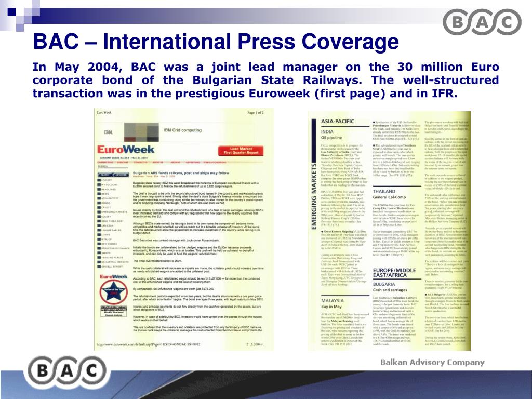This screenshot has height=399, width=532.
Task: Click the MALAYSIA heading in IFR page
Action: pyautogui.click(x=332, y=301)
